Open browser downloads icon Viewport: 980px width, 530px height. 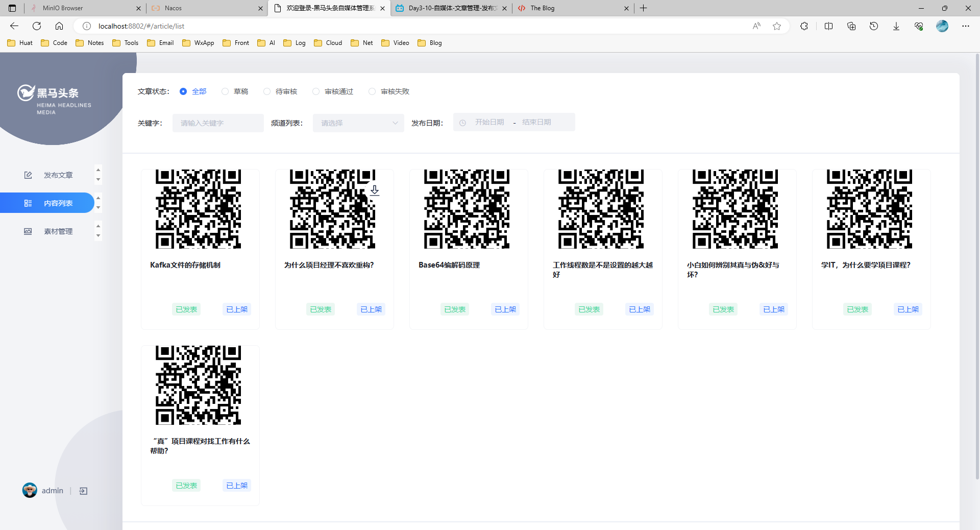coord(896,26)
